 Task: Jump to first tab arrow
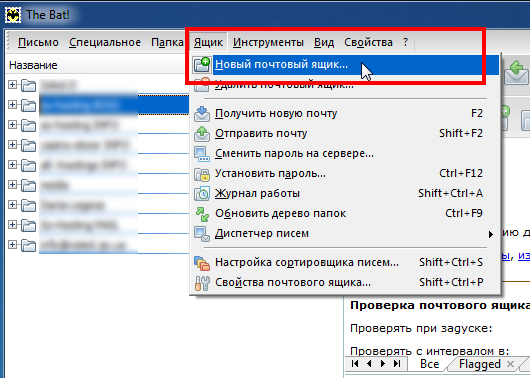pos(355,363)
